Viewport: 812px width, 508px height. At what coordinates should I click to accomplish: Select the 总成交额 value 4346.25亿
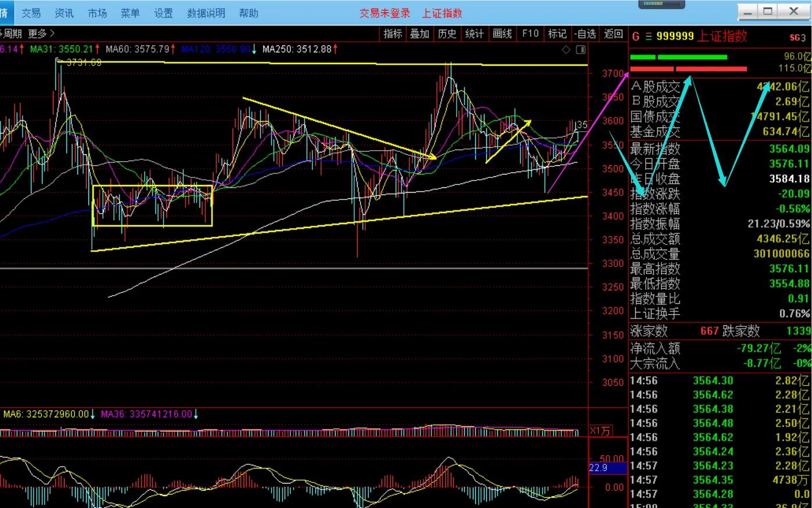point(783,239)
